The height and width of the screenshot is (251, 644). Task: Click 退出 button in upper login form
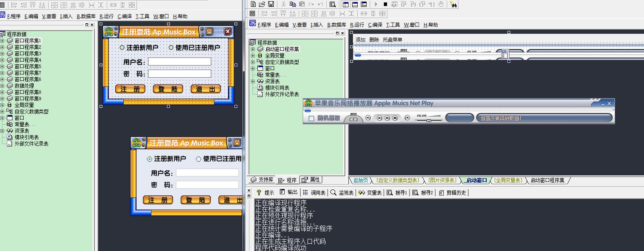tap(206, 89)
